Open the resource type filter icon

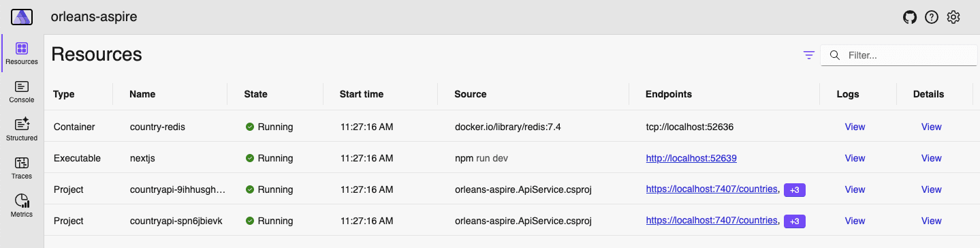point(809,55)
